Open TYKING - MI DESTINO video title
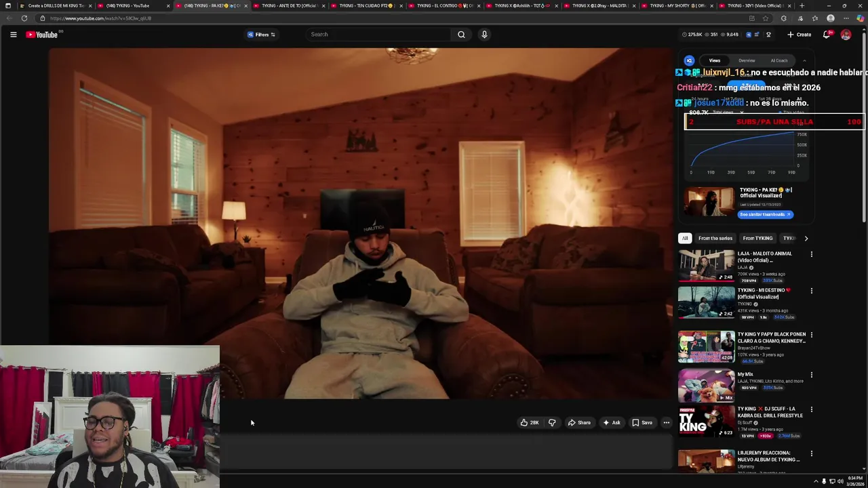868x488 pixels. [x=764, y=293]
